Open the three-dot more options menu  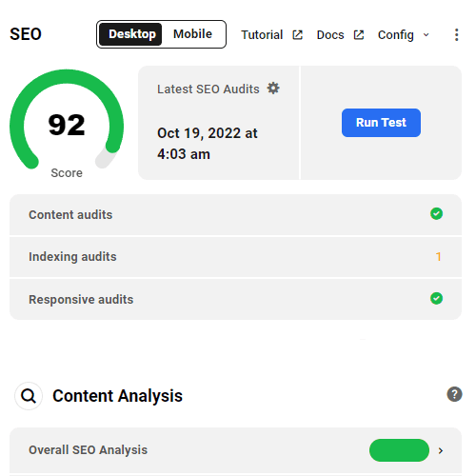[456, 34]
